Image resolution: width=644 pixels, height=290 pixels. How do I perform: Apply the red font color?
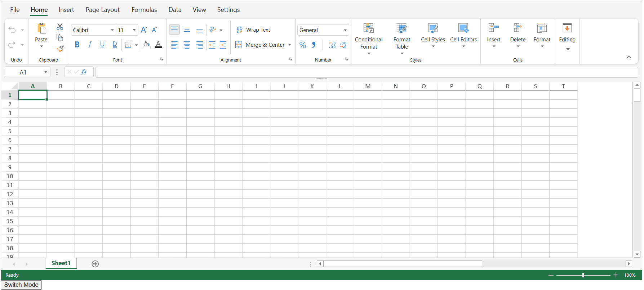point(158,45)
